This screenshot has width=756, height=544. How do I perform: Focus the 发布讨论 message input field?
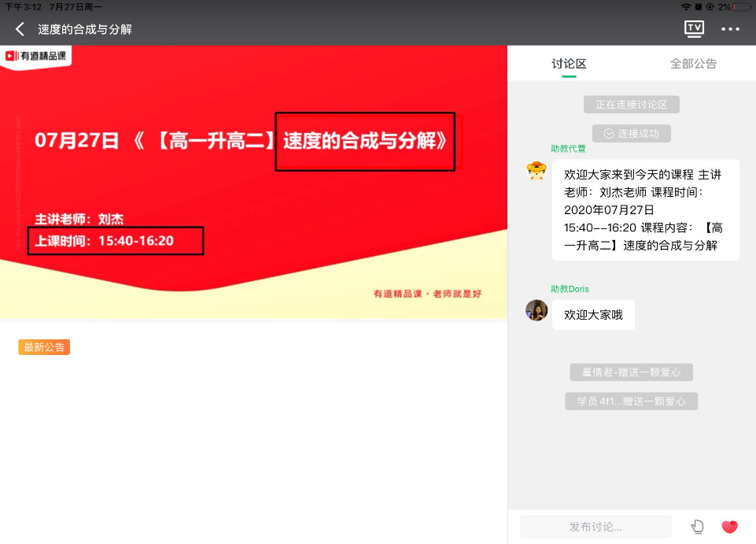tap(596, 527)
